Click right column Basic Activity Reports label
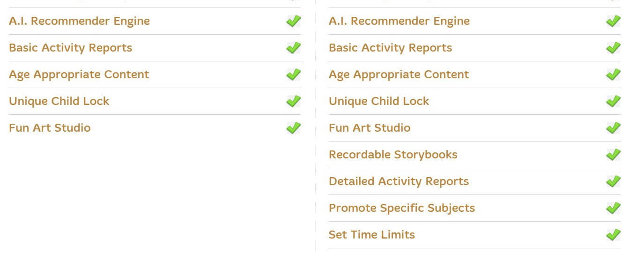This screenshot has height=254, width=644. coord(391,48)
